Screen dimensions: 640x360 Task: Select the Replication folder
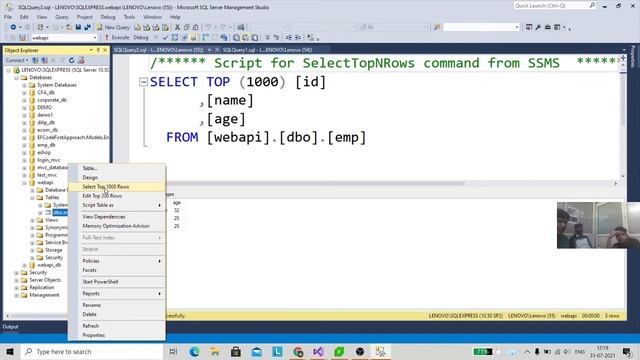pyautogui.click(x=41, y=287)
